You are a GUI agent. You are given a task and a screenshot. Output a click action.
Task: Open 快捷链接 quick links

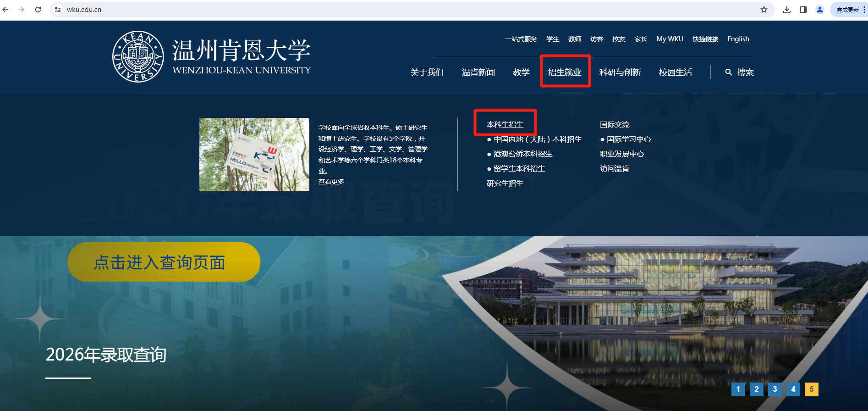(x=705, y=39)
